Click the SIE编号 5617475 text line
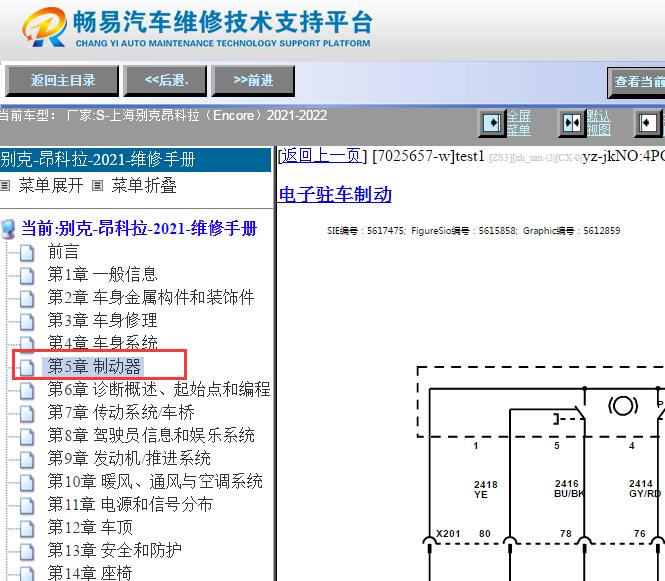The height and width of the screenshot is (581, 665). click(x=473, y=231)
